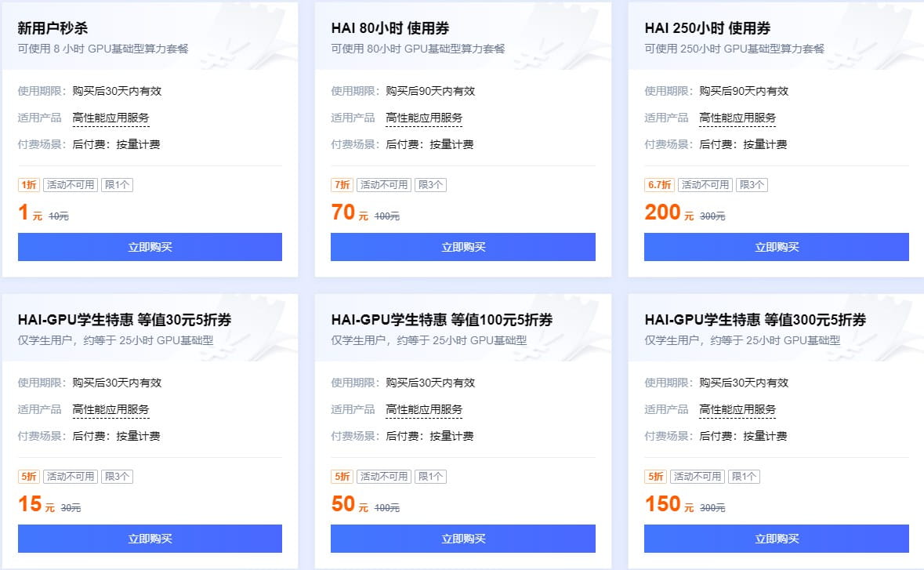
Task: Open 高性能应用服务 link on 等值100元5折券 card
Action: [x=424, y=408]
